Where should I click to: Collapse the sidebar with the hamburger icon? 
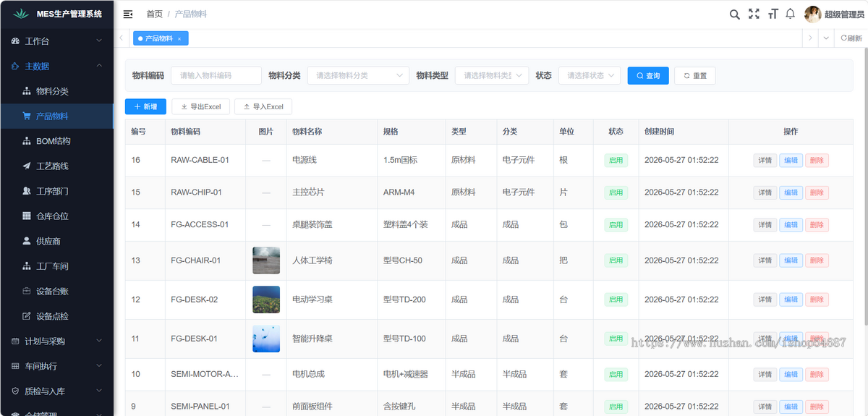pos(128,14)
